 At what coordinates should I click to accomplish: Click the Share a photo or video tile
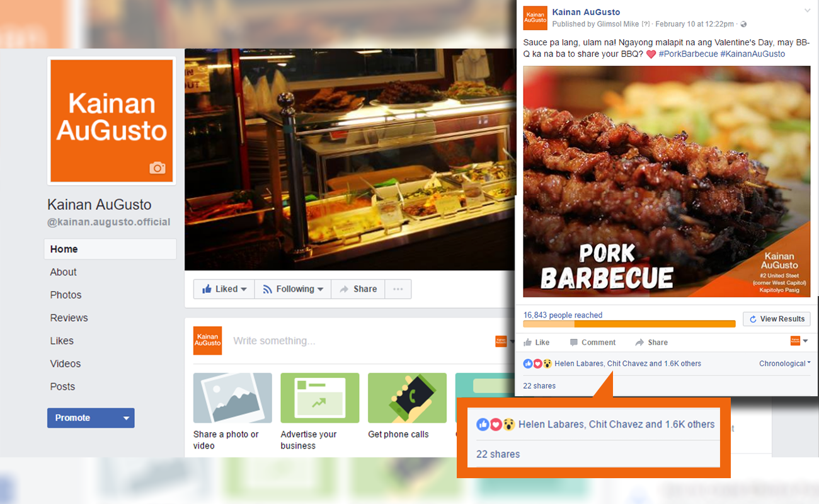point(232,412)
